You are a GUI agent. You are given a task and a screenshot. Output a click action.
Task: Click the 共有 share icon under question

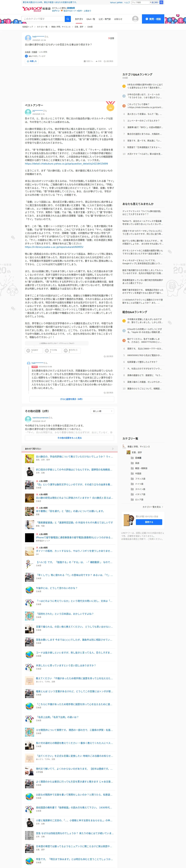pos(96,61)
